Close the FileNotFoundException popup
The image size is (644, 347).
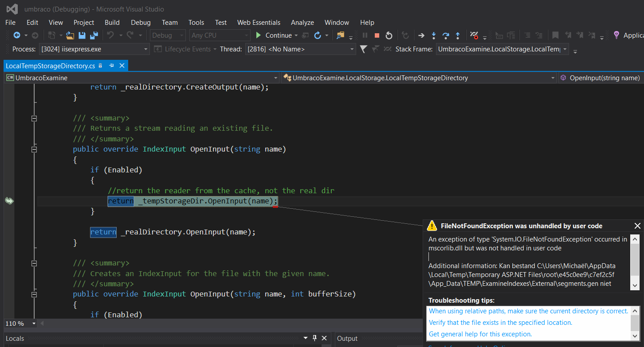[x=637, y=226]
